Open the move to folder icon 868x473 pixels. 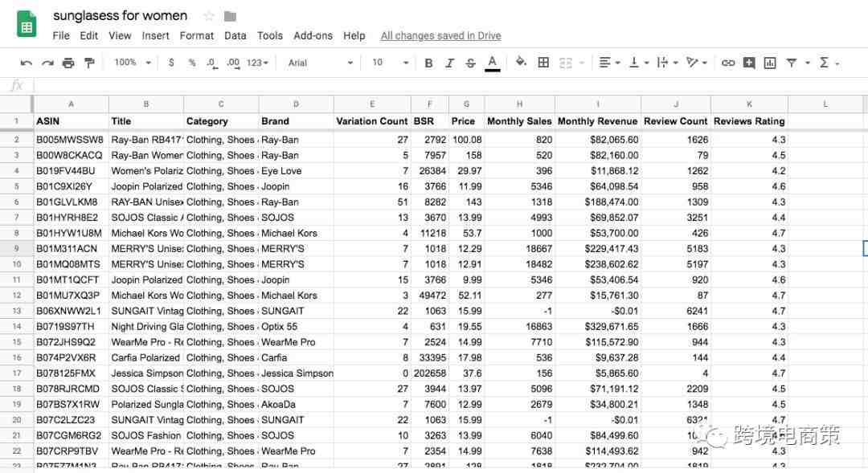231,16
